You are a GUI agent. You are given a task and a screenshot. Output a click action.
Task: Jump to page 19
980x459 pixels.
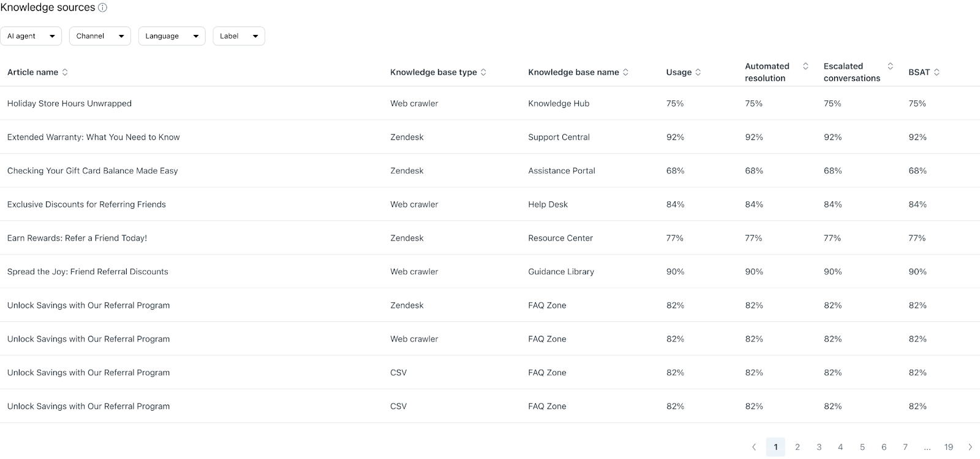click(x=948, y=447)
